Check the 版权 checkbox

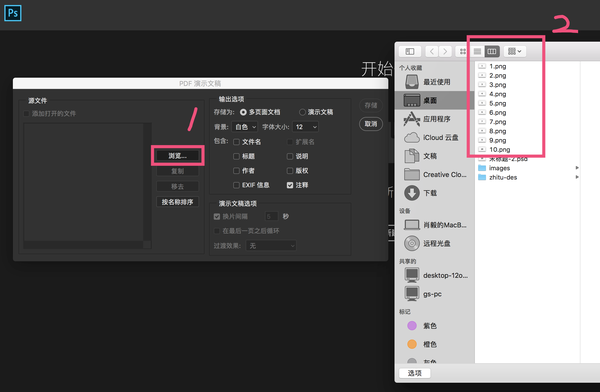point(290,171)
